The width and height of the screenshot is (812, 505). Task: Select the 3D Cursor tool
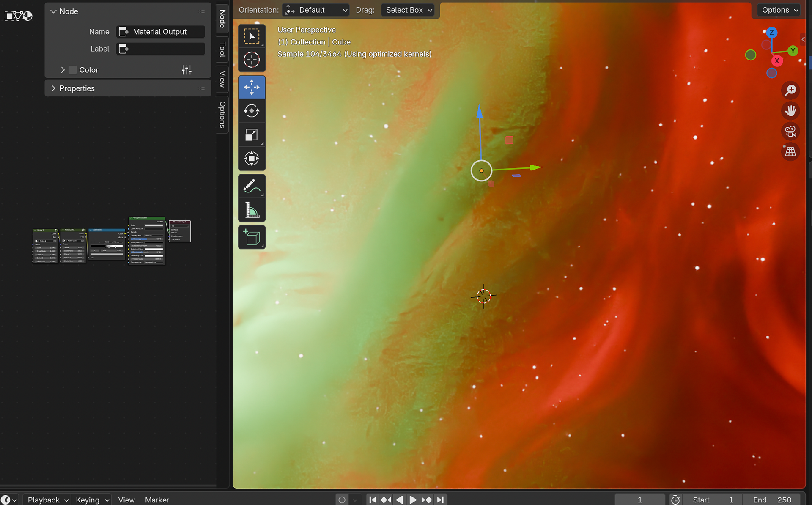click(x=252, y=60)
